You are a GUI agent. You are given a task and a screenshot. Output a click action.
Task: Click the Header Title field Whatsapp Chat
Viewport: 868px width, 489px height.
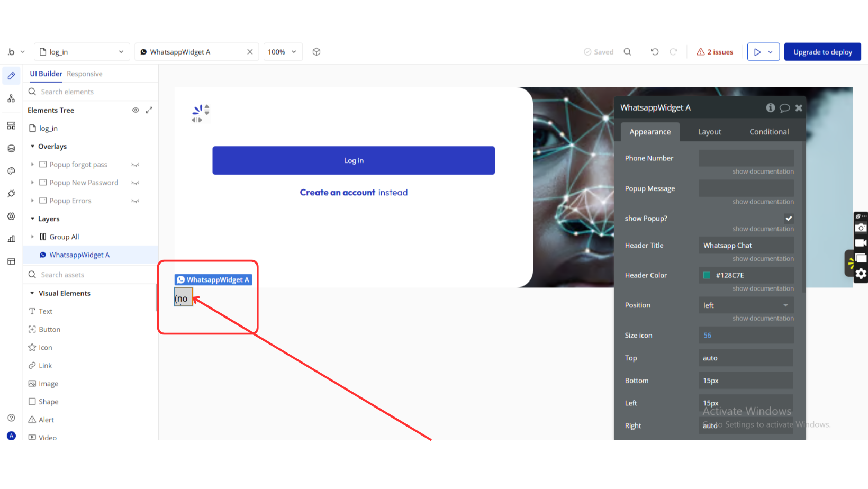(x=746, y=246)
